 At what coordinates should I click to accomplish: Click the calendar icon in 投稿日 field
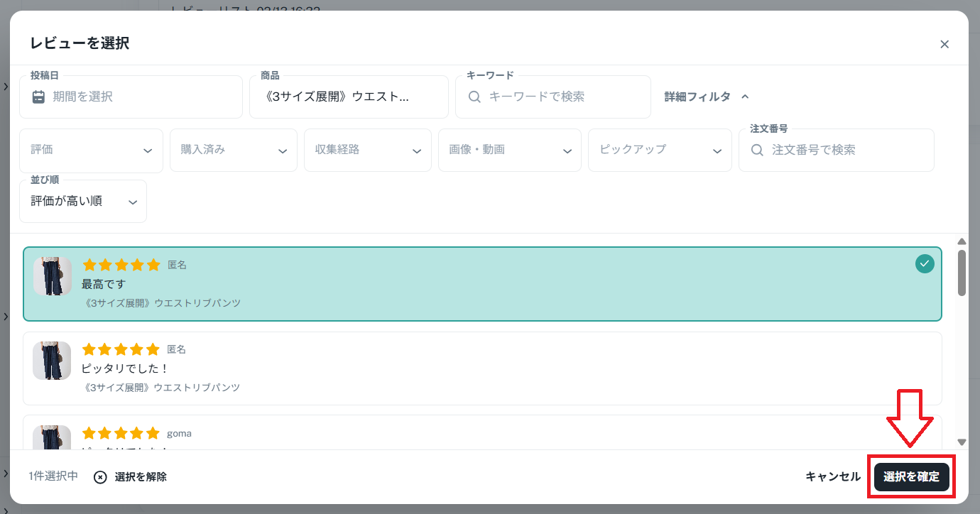coord(39,97)
